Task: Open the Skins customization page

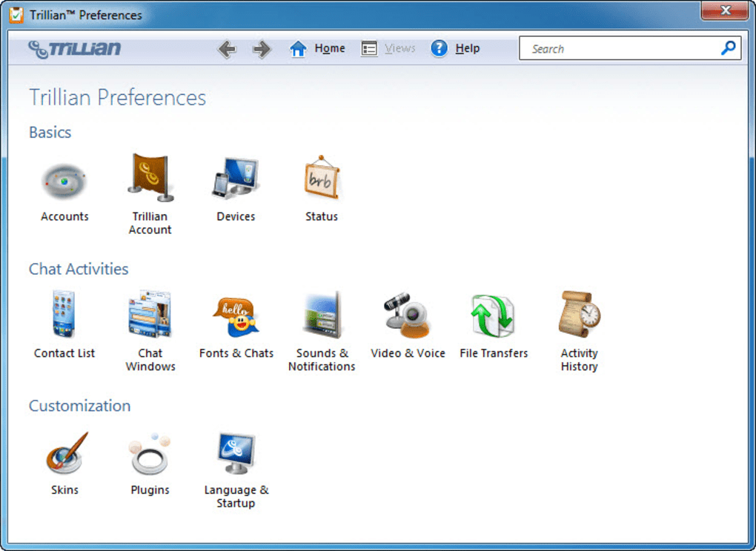Action: pyautogui.click(x=64, y=464)
